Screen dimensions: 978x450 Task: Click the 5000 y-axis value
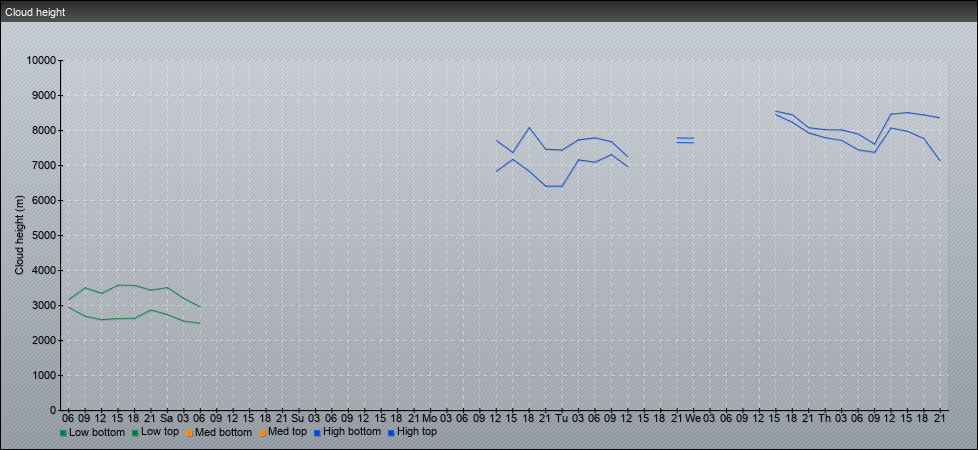click(44, 235)
